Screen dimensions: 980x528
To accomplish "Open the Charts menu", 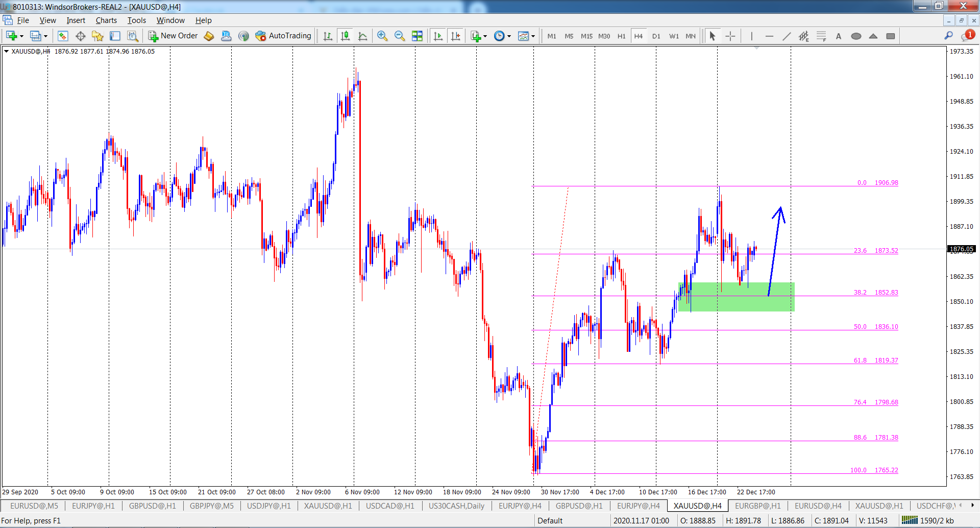I will pos(106,20).
